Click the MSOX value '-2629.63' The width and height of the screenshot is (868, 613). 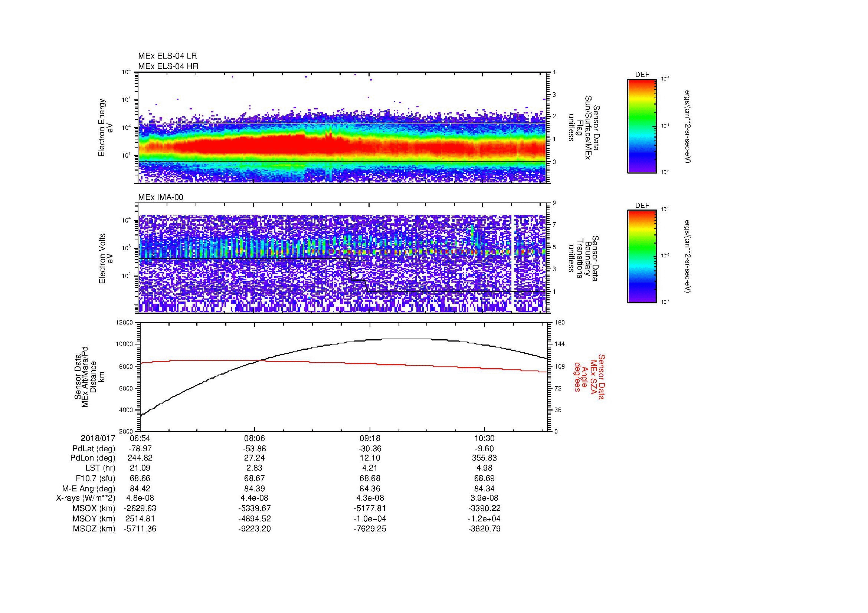click(x=140, y=509)
